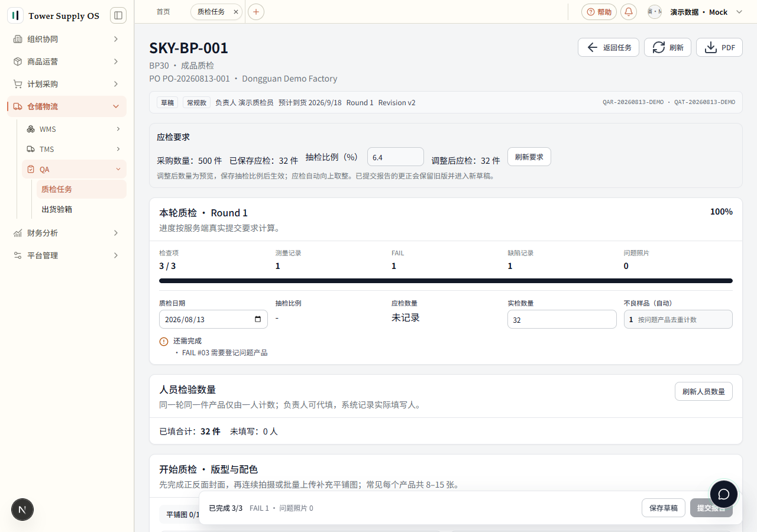Screen dimensions: 757x532
Task: Click the 计划采购 cart icon
Action: (18, 84)
